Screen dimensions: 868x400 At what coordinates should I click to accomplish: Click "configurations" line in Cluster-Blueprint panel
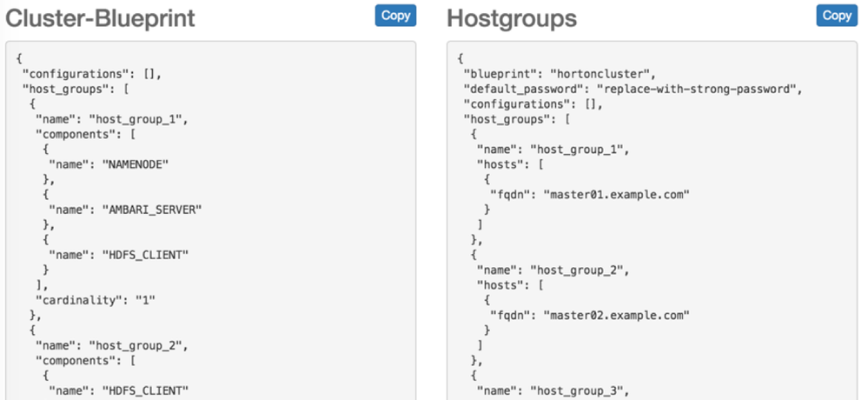[x=91, y=73]
